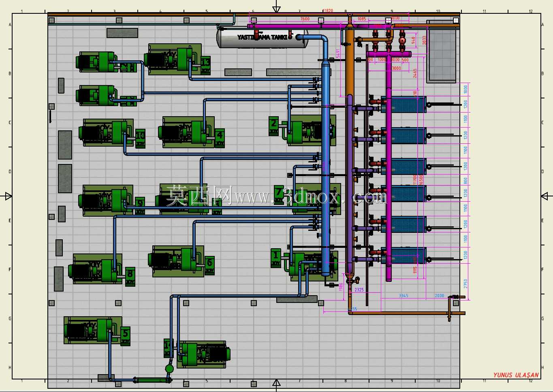Select the blue 800 dimension value

(x=465, y=181)
